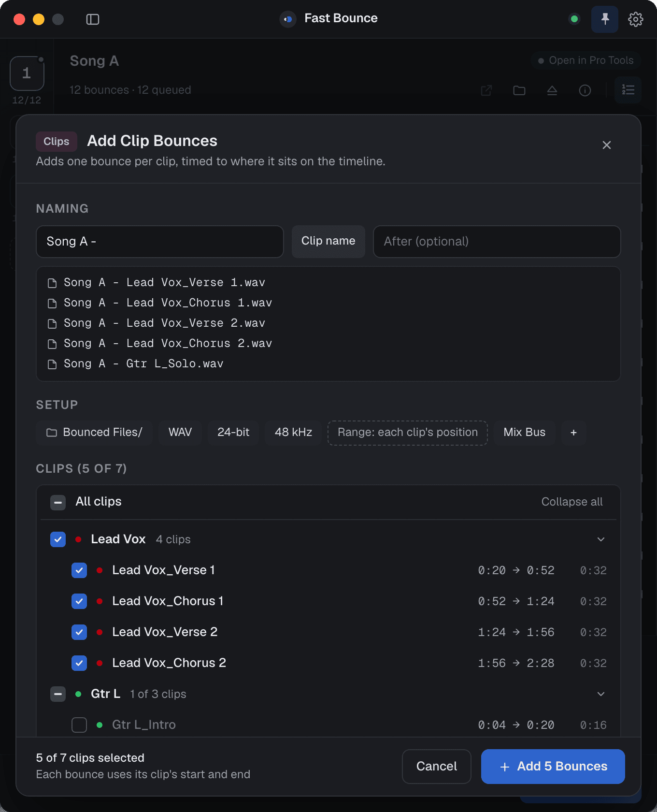Toggle the sidebar panel icon
The image size is (657, 812).
coord(93,19)
